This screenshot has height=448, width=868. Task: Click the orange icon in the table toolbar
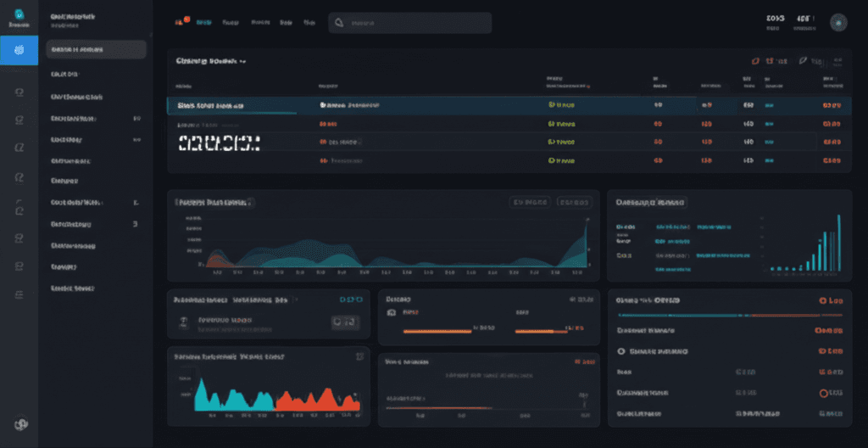click(x=756, y=61)
